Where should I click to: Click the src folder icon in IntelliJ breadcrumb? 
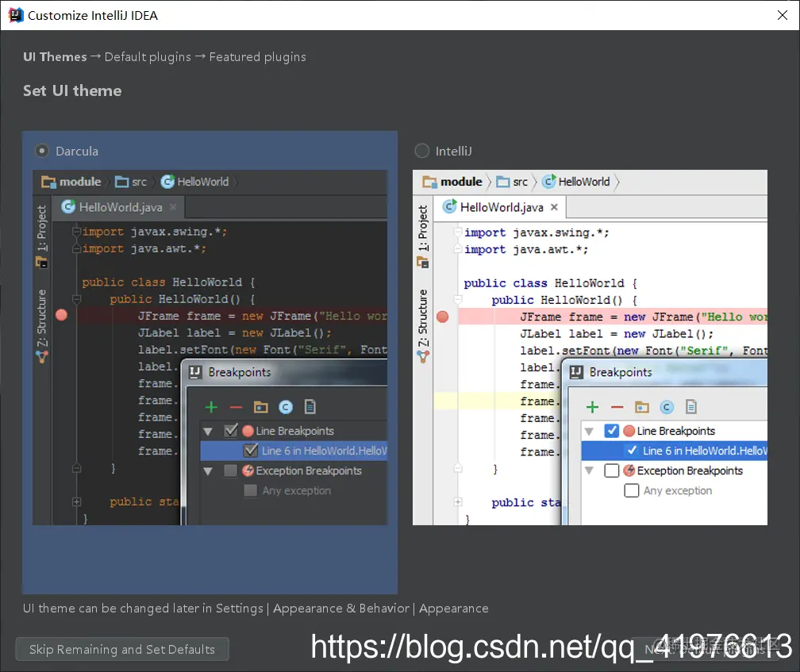click(503, 182)
